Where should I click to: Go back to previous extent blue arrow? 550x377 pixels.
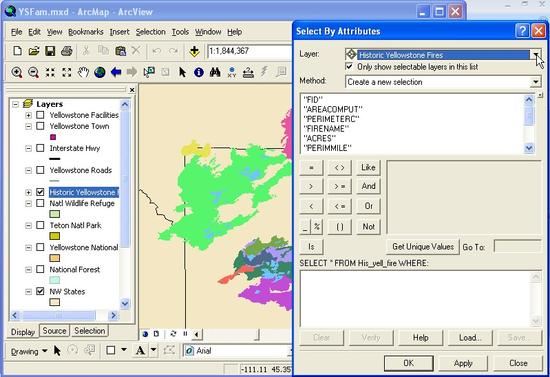tap(116, 72)
